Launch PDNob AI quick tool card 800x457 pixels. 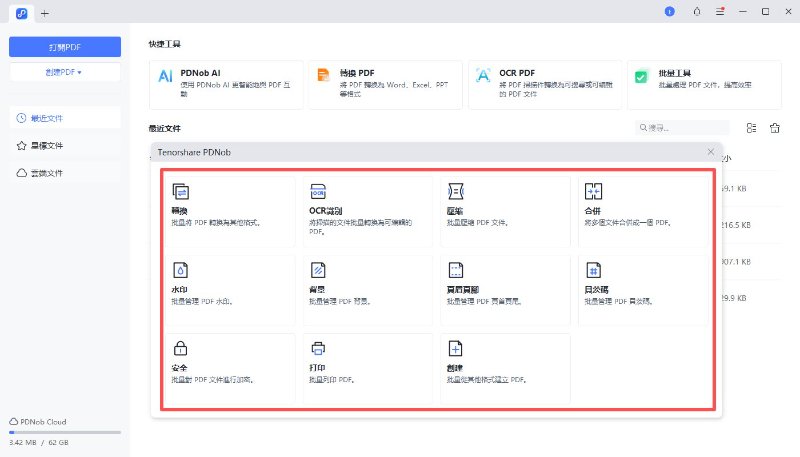click(x=225, y=84)
